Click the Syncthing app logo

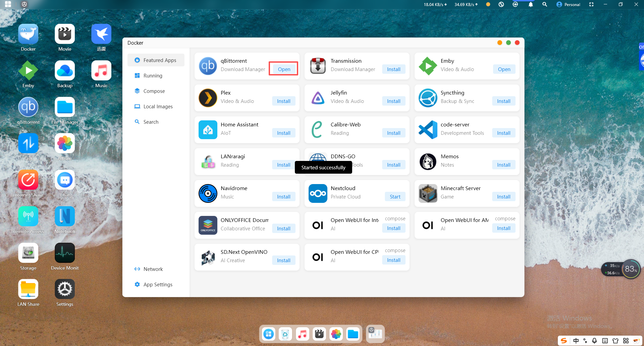428,98
